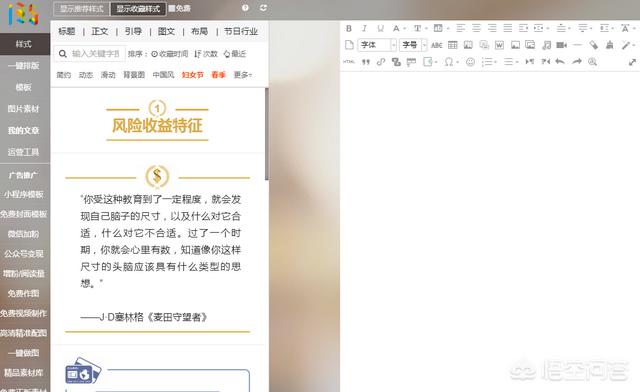Switch to the 布局 style tab

coord(200,31)
